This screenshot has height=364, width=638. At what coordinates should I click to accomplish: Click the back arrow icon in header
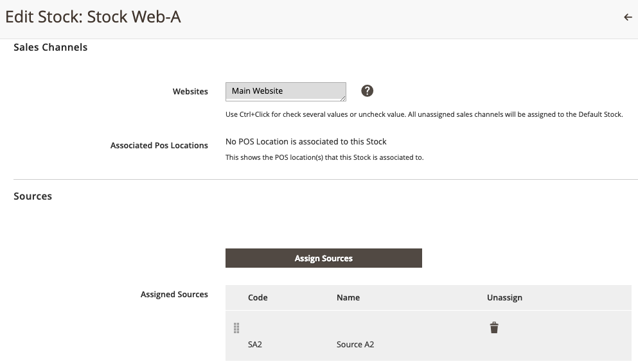[x=628, y=17]
